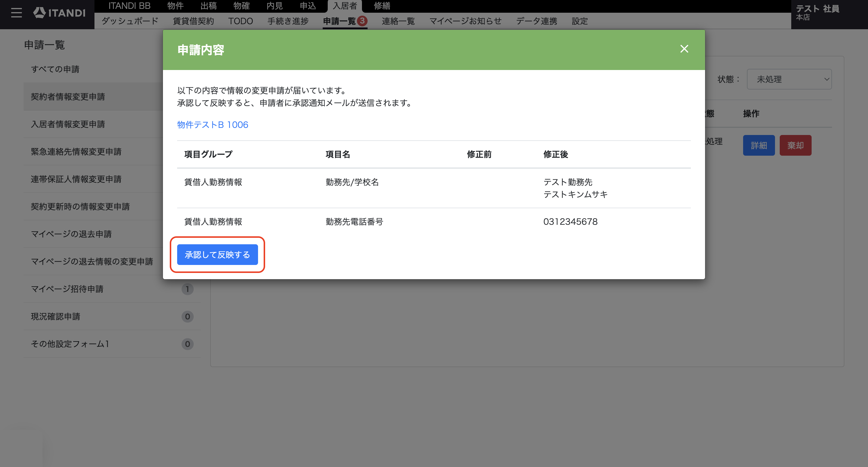The width and height of the screenshot is (868, 467).
Task: Click badge 0 next to 現況確認申請
Action: pos(187,317)
